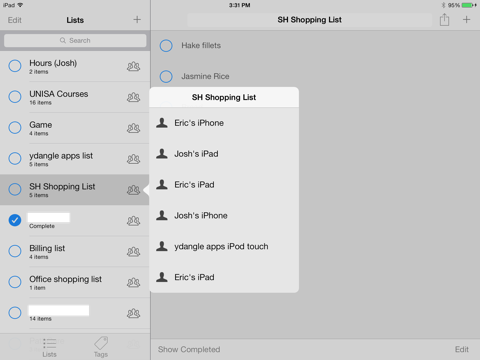Viewport: 480px width, 360px height.
Task: Mark Hours (Josh) list complete
Action: pos(15,66)
